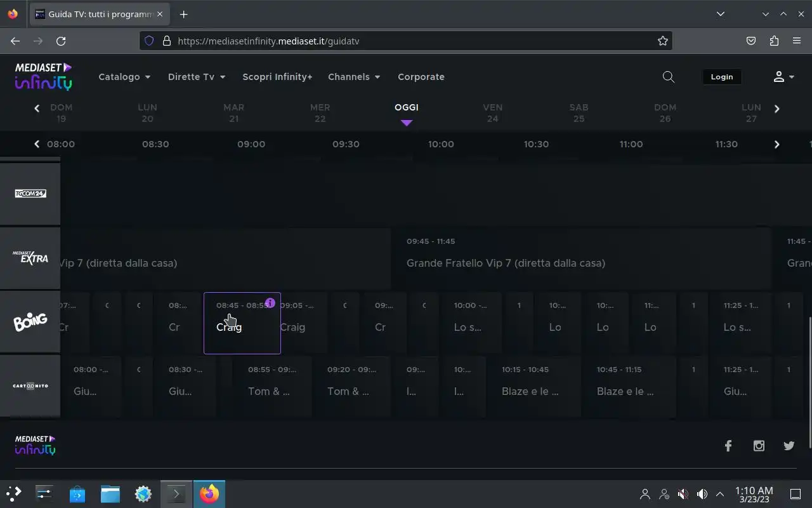
Task: Open Tom & program at 08:55
Action: (x=273, y=387)
